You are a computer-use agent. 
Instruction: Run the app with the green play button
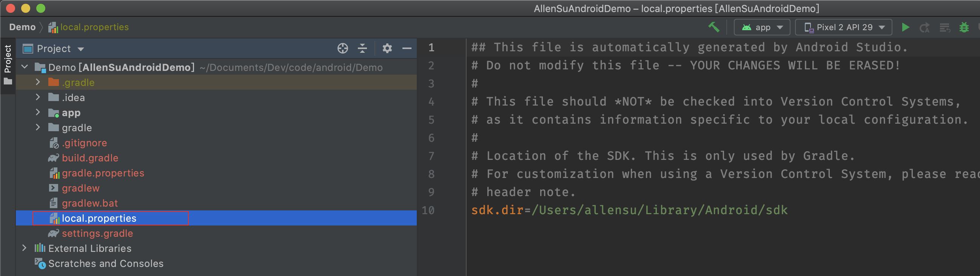(x=905, y=28)
